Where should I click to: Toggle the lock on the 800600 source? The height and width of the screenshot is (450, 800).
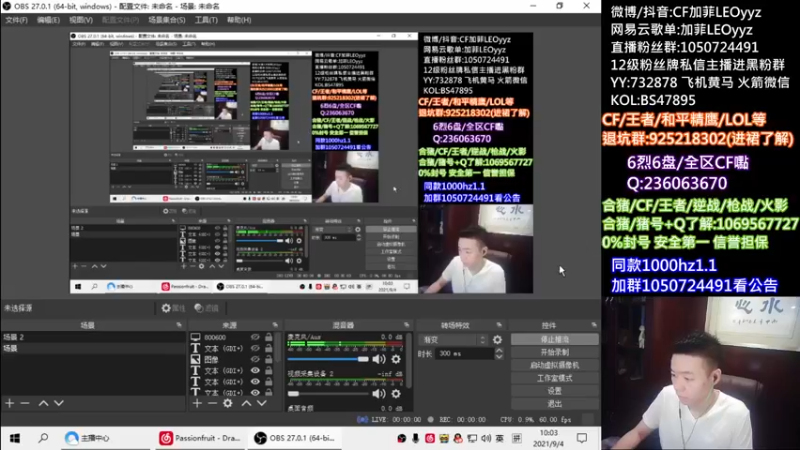click(x=268, y=337)
